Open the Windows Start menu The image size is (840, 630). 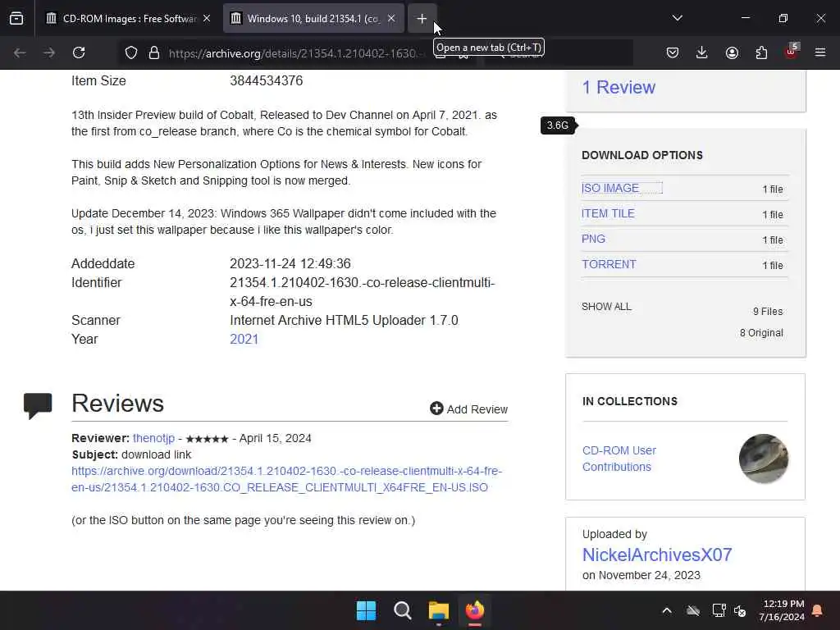(367, 610)
